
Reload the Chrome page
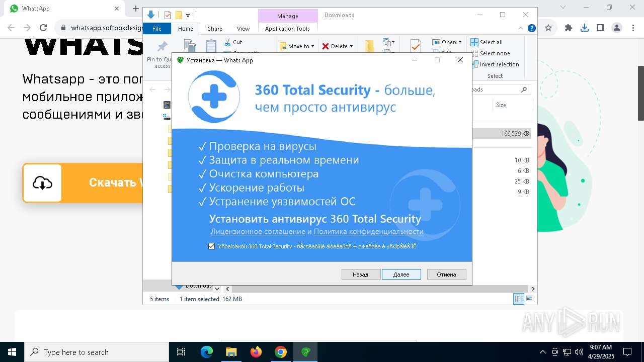point(43,28)
